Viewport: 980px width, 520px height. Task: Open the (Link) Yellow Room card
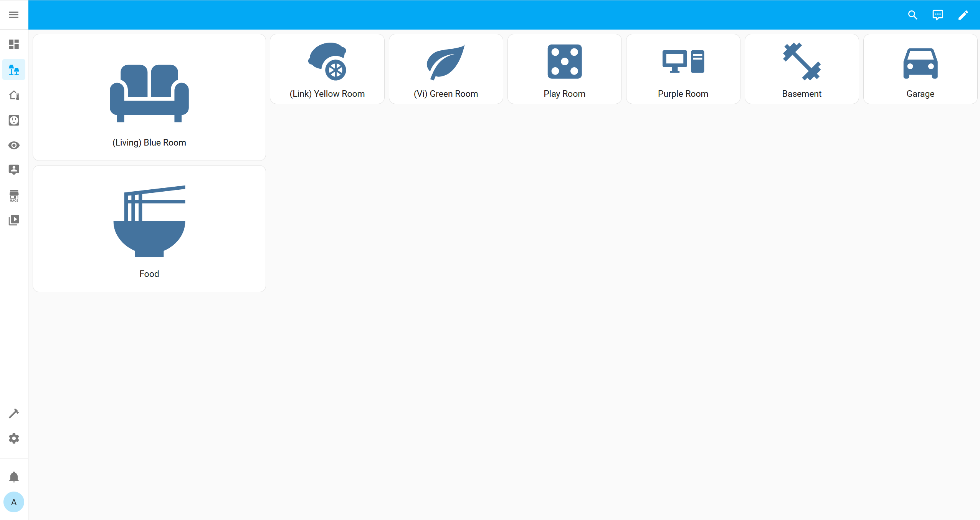pyautogui.click(x=327, y=69)
